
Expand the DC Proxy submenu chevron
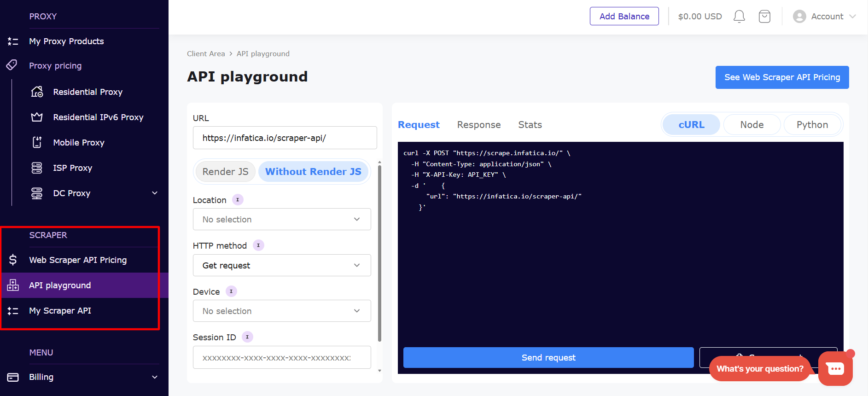(155, 193)
